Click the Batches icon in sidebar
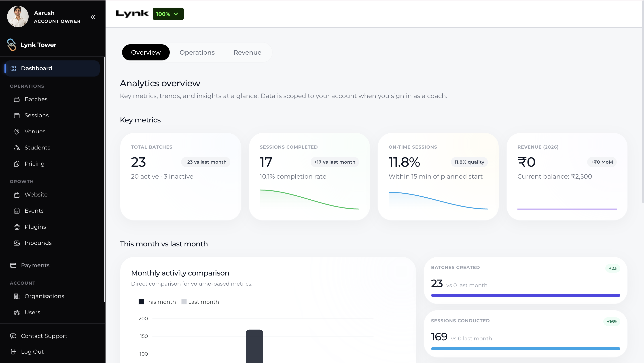The height and width of the screenshot is (363, 644). click(17, 99)
